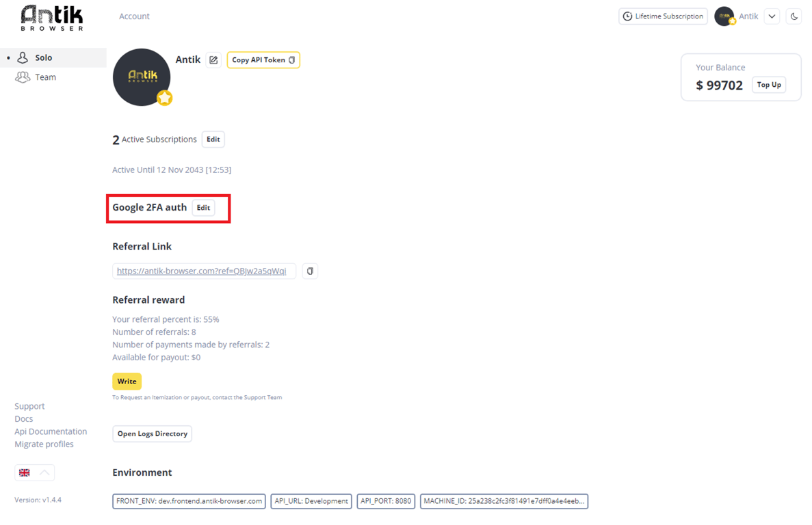Click the MACHINE_ID environment tag
812x525 pixels.
click(x=504, y=501)
